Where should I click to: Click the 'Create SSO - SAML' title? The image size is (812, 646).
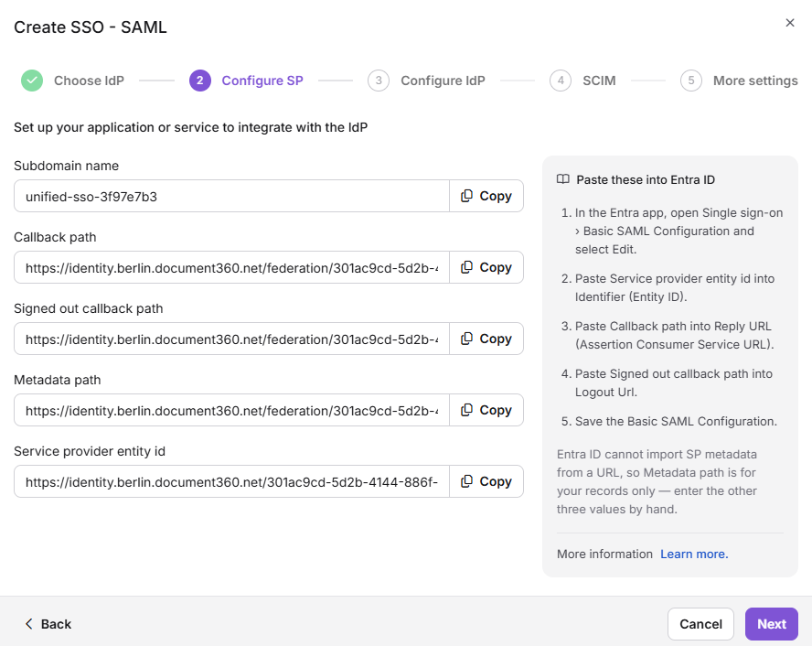click(91, 27)
